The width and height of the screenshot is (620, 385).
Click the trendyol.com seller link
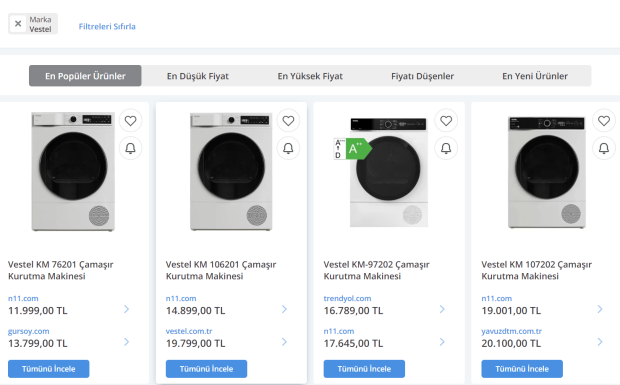click(x=347, y=298)
